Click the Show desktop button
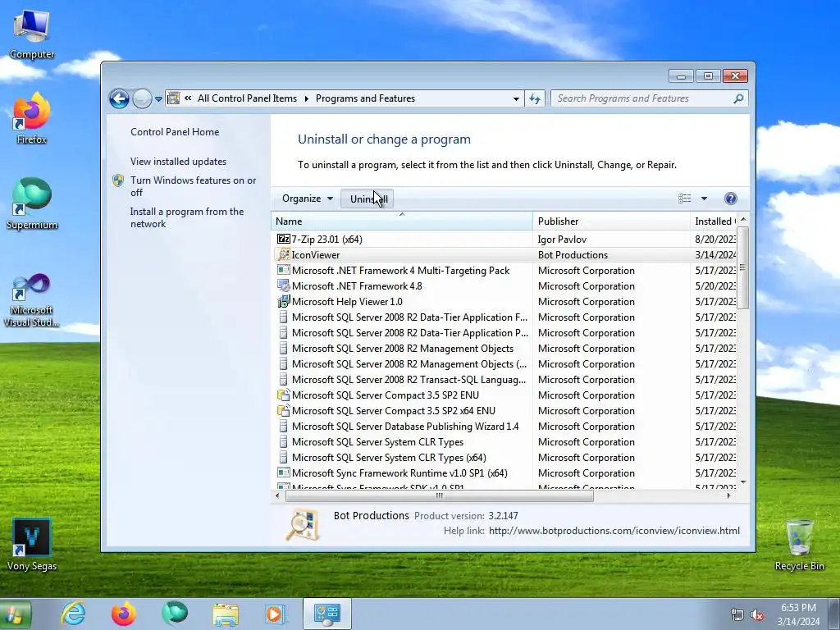The height and width of the screenshot is (630, 840). tap(834, 614)
